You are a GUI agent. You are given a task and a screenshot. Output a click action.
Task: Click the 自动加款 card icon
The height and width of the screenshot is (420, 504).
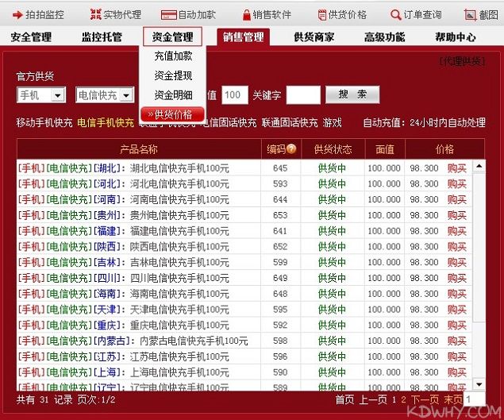167,14
